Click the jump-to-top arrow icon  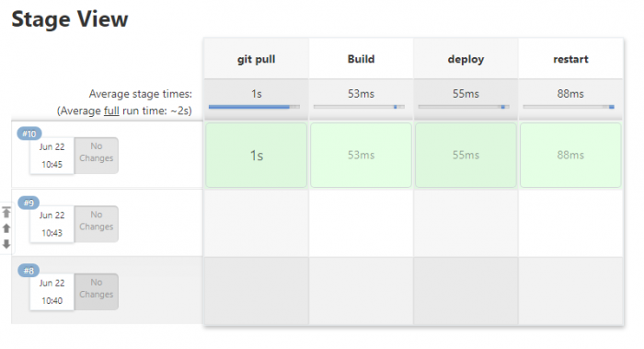pos(6,212)
